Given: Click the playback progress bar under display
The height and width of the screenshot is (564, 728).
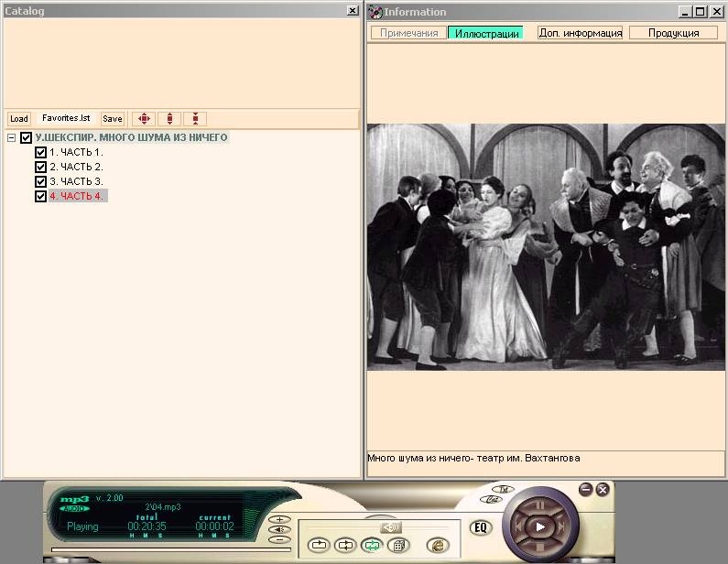Looking at the screenshot, I should (171, 549).
